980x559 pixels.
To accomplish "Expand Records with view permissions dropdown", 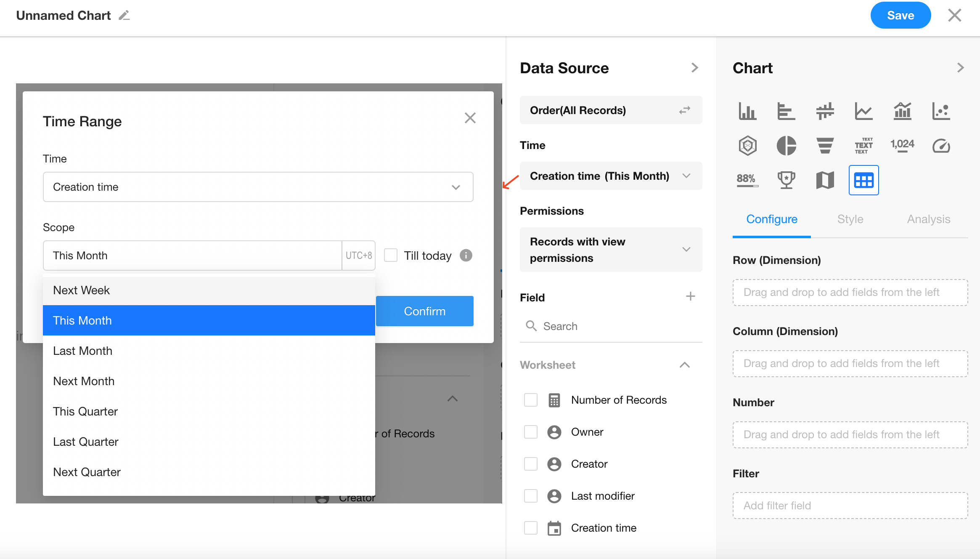I will [611, 250].
